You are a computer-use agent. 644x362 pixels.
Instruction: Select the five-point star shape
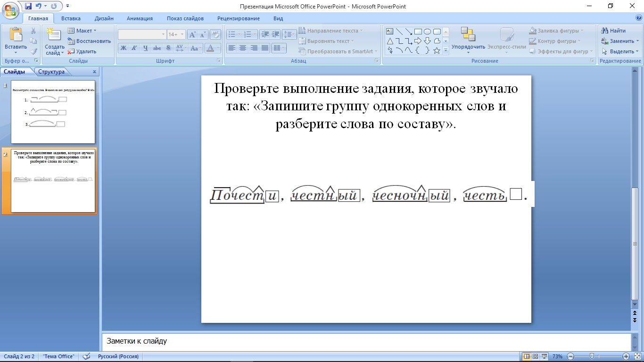coord(437,50)
